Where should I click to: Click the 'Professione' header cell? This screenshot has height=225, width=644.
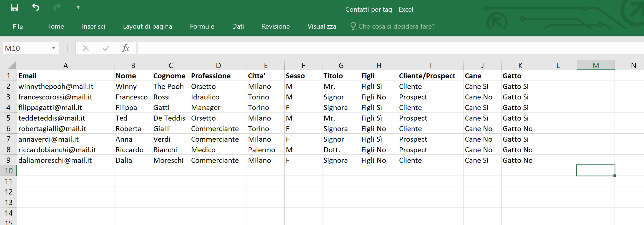coord(218,76)
